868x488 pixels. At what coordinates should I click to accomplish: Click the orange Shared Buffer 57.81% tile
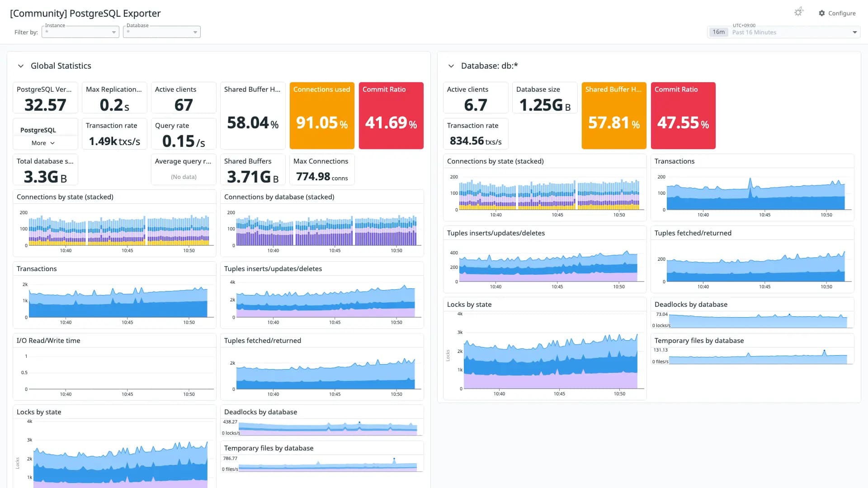tap(614, 116)
